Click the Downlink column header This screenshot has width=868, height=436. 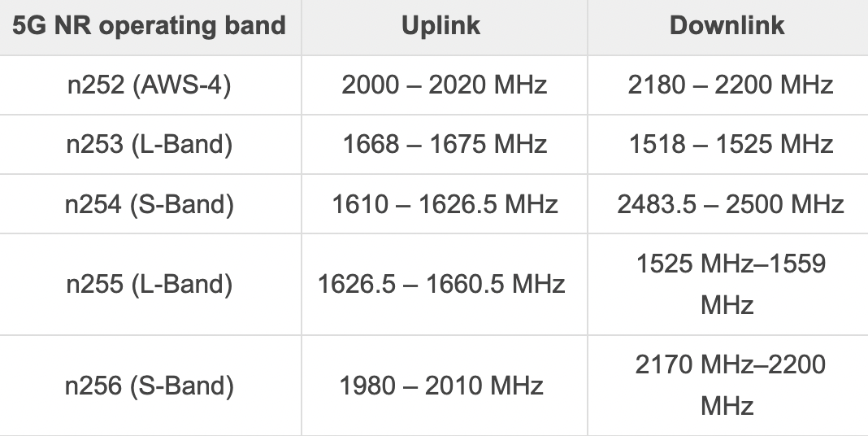tap(727, 25)
